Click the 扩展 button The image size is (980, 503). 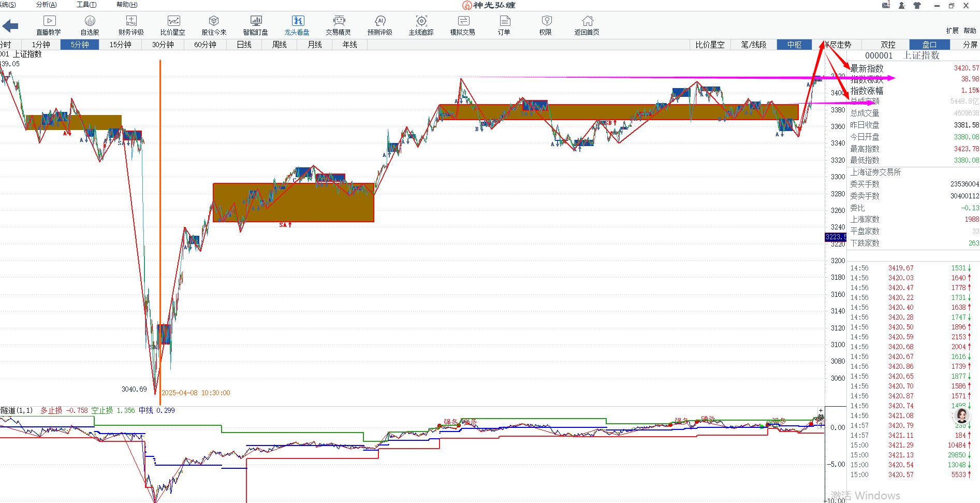(x=952, y=31)
